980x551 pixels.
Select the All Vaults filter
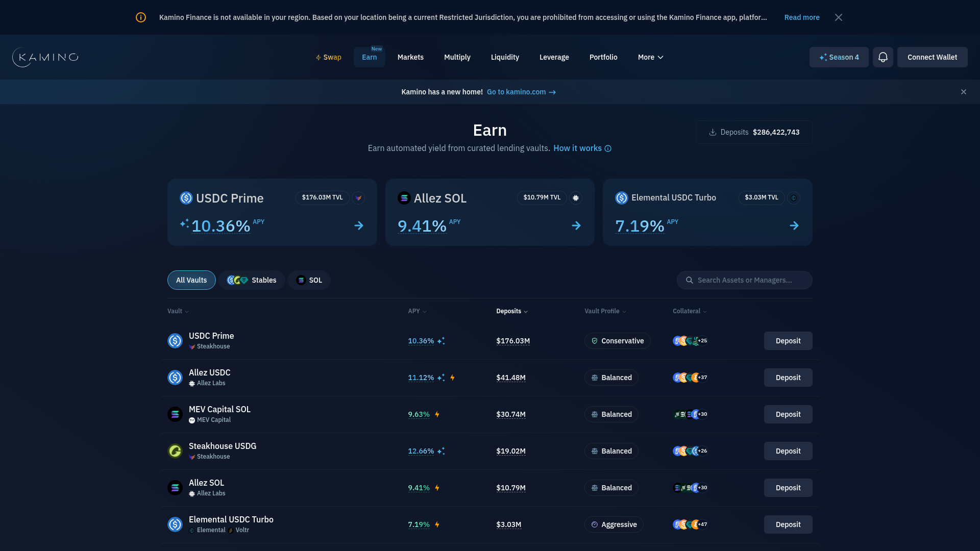point(191,280)
